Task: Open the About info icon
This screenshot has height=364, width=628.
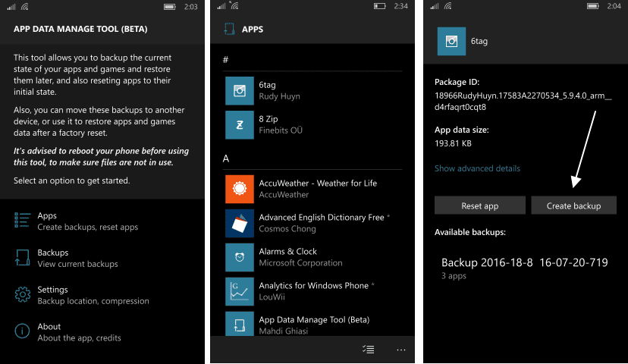Action: pos(22,331)
